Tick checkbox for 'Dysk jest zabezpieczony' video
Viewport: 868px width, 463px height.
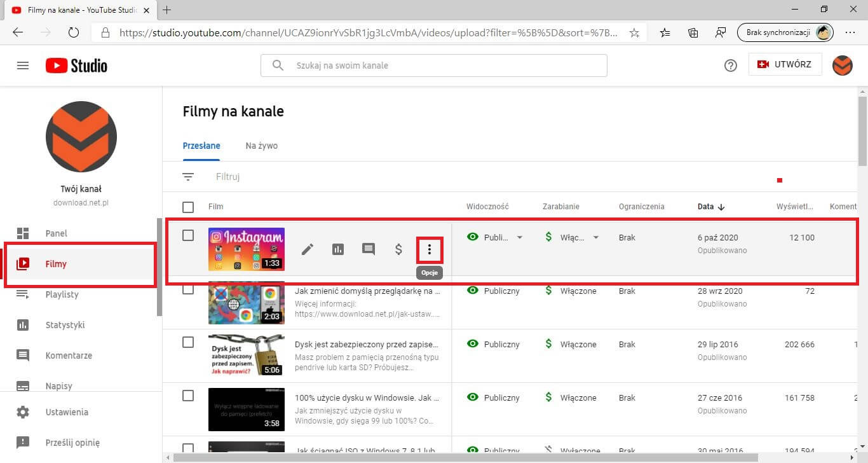(x=188, y=342)
